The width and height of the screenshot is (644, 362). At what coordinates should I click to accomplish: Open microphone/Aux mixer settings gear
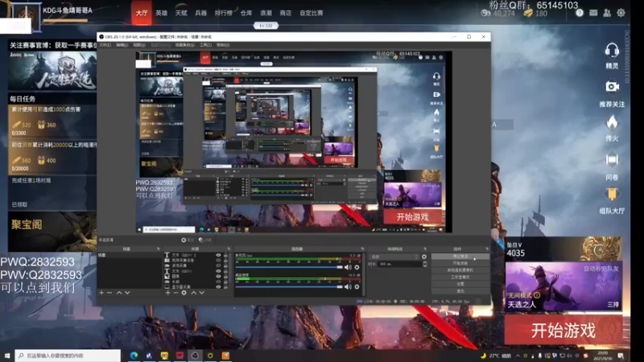click(357, 267)
